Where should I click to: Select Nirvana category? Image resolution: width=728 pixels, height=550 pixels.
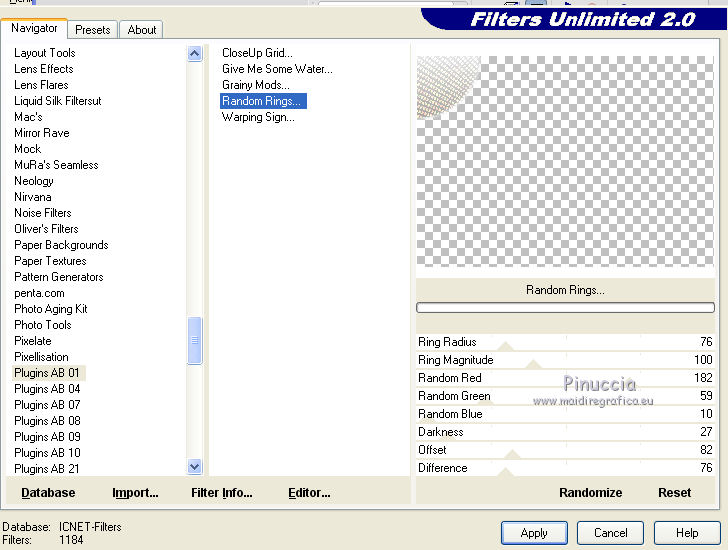point(33,197)
